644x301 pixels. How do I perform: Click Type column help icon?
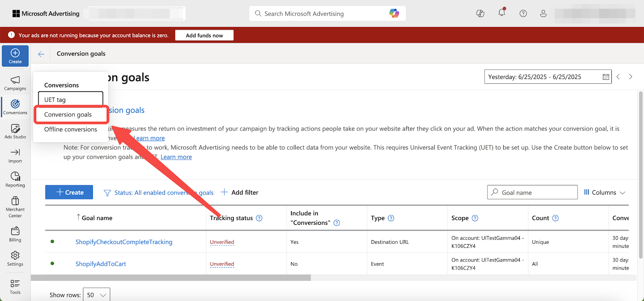point(391,218)
